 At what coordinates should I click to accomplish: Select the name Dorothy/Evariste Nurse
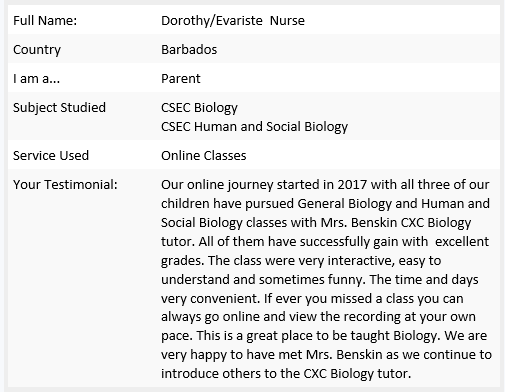coord(233,21)
